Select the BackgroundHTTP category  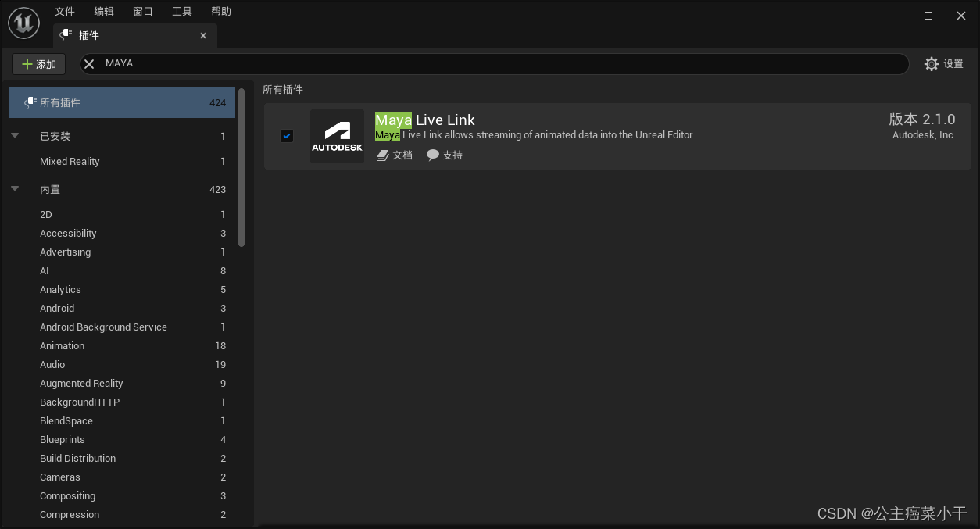click(122, 402)
